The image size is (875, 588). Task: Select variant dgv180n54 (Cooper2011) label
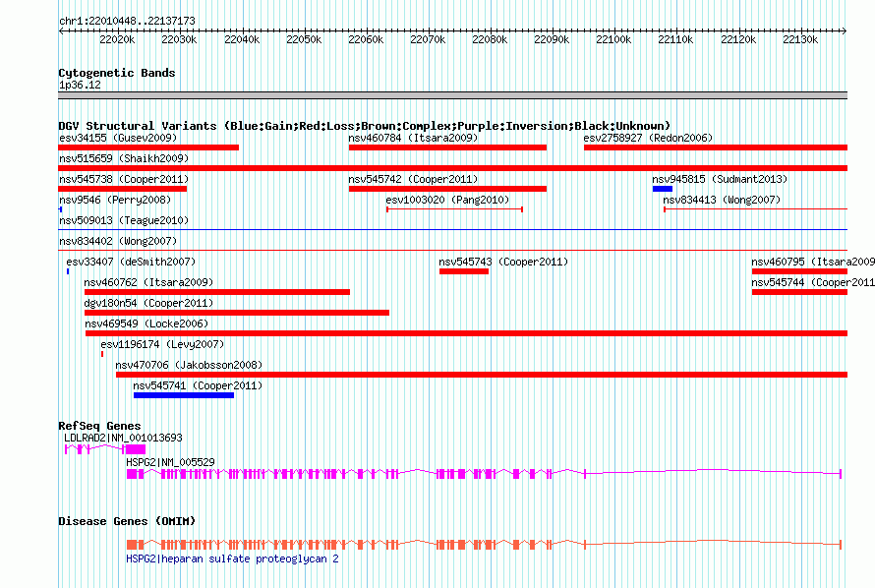click(148, 303)
